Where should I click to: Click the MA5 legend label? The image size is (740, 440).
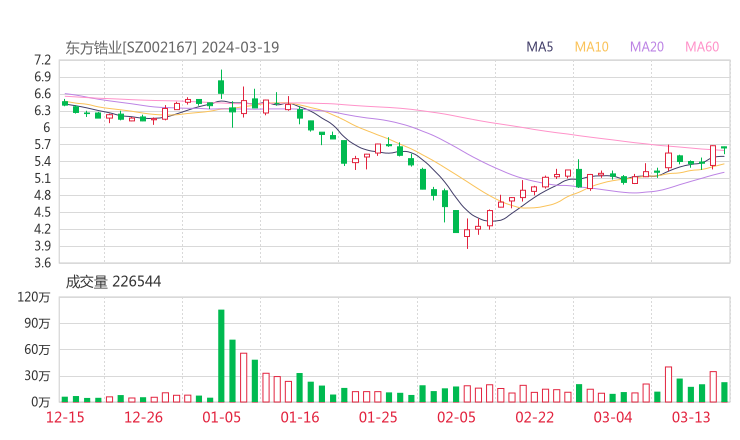(x=539, y=47)
